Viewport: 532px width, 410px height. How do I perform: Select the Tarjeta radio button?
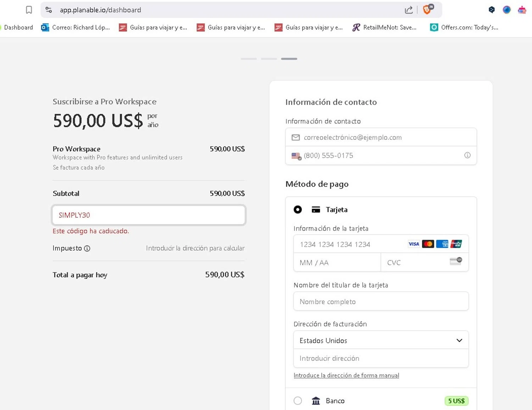298,209
